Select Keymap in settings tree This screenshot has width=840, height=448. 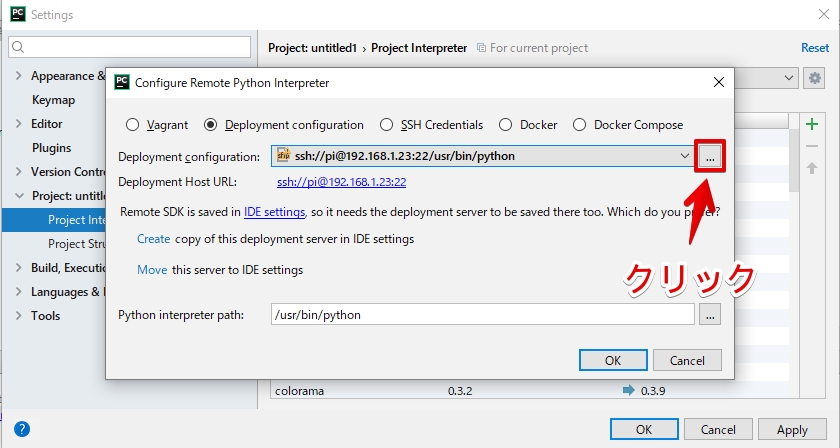[x=54, y=100]
